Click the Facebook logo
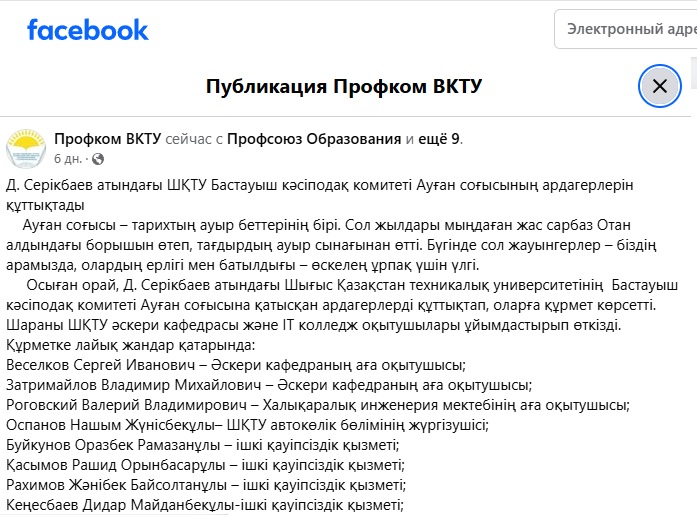The height and width of the screenshot is (515, 697). [88, 30]
